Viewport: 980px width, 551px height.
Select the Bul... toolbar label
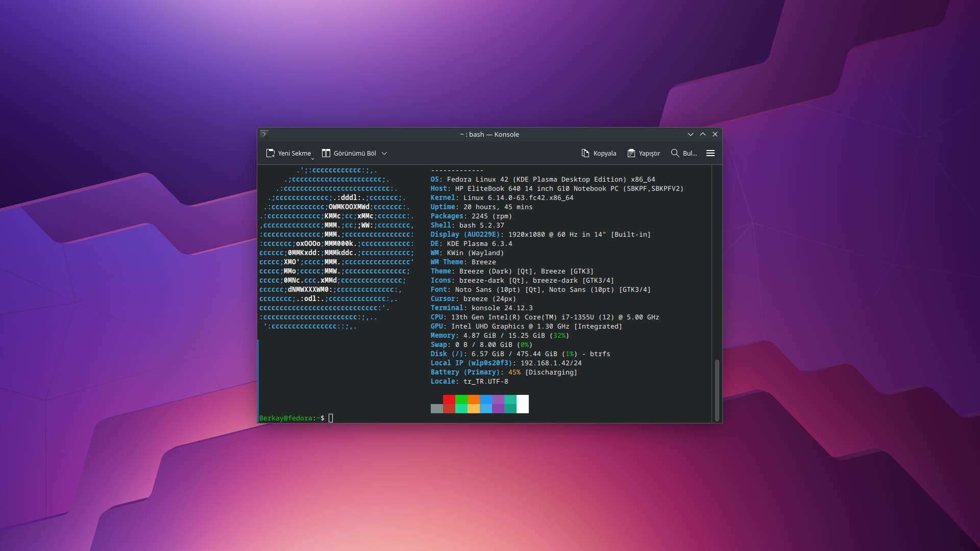pyautogui.click(x=690, y=153)
